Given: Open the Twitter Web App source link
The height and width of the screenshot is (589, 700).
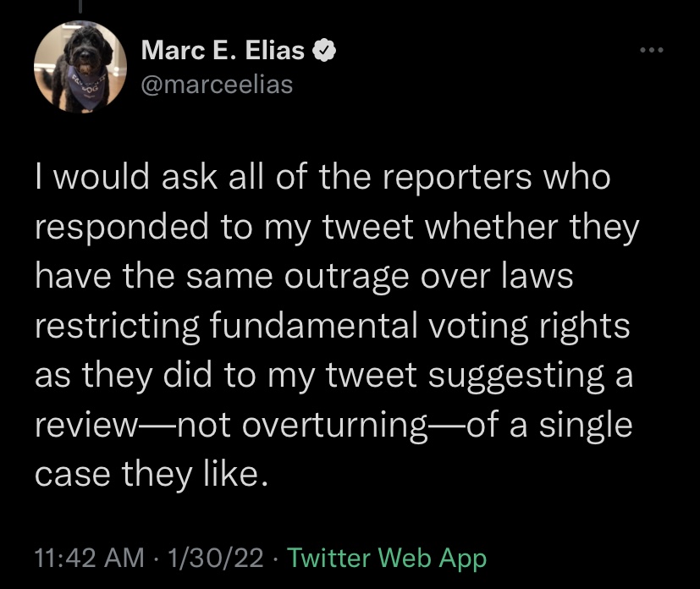Looking at the screenshot, I should (x=387, y=558).
